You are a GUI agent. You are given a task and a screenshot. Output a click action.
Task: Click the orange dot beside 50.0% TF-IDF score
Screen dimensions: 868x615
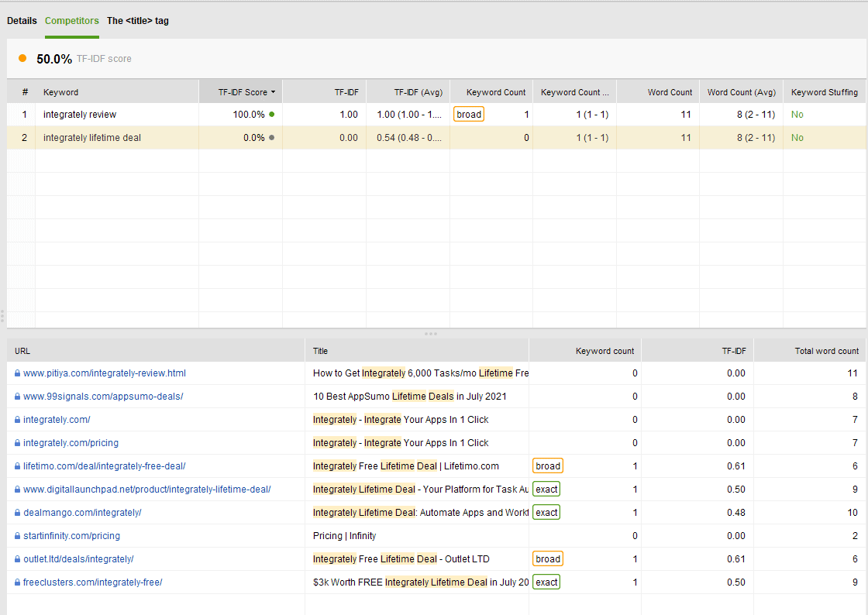click(22, 58)
